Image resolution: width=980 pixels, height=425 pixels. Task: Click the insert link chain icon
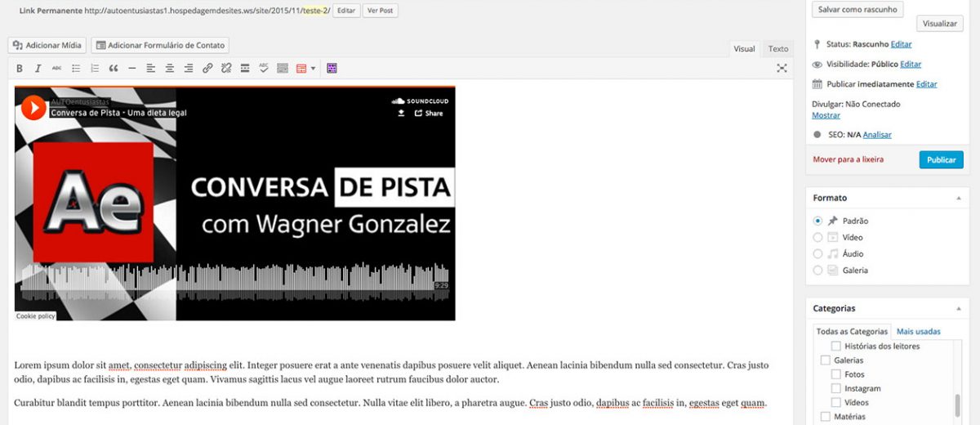[x=207, y=69]
